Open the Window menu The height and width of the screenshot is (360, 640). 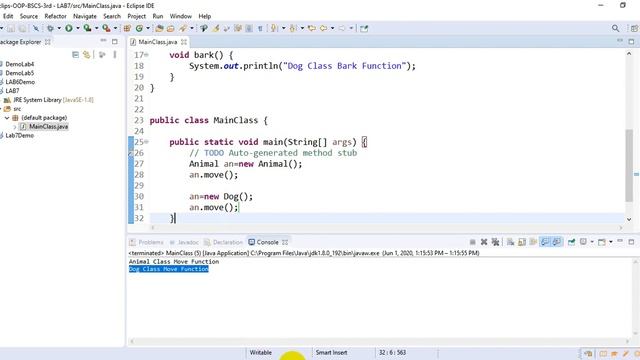pyautogui.click(x=180, y=16)
